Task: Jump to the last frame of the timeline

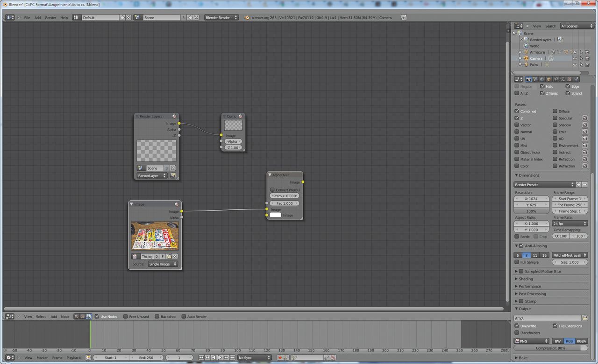Action: [x=232, y=357]
